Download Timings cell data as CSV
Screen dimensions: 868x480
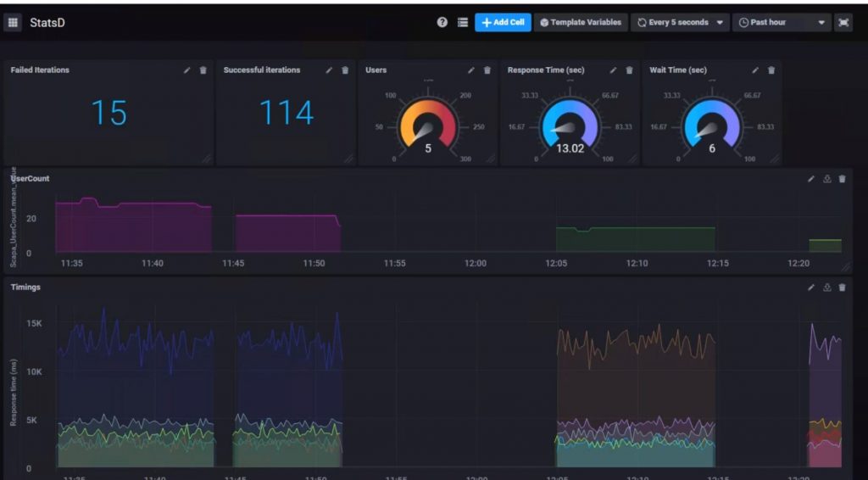tap(827, 287)
